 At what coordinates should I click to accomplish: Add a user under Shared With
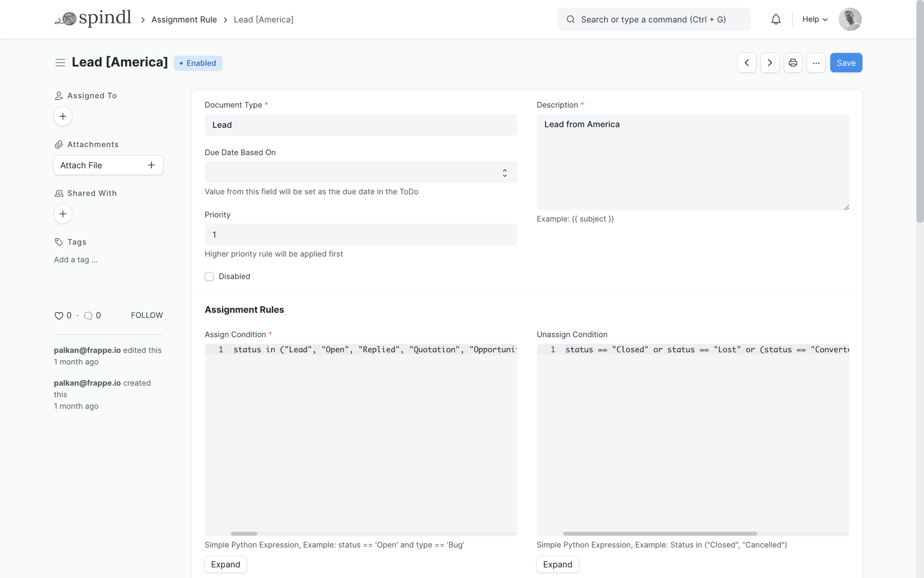coord(63,214)
